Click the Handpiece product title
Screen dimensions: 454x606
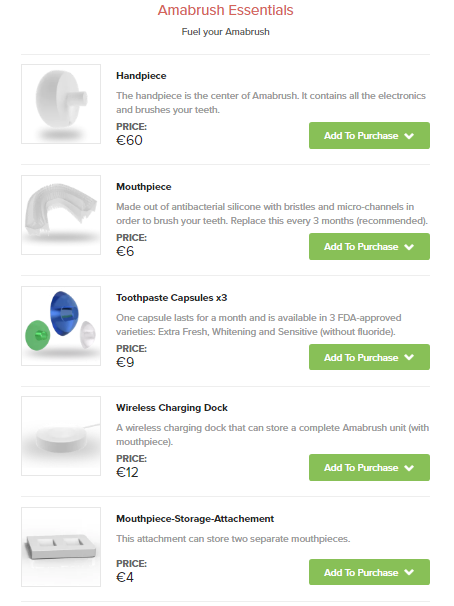[141, 76]
